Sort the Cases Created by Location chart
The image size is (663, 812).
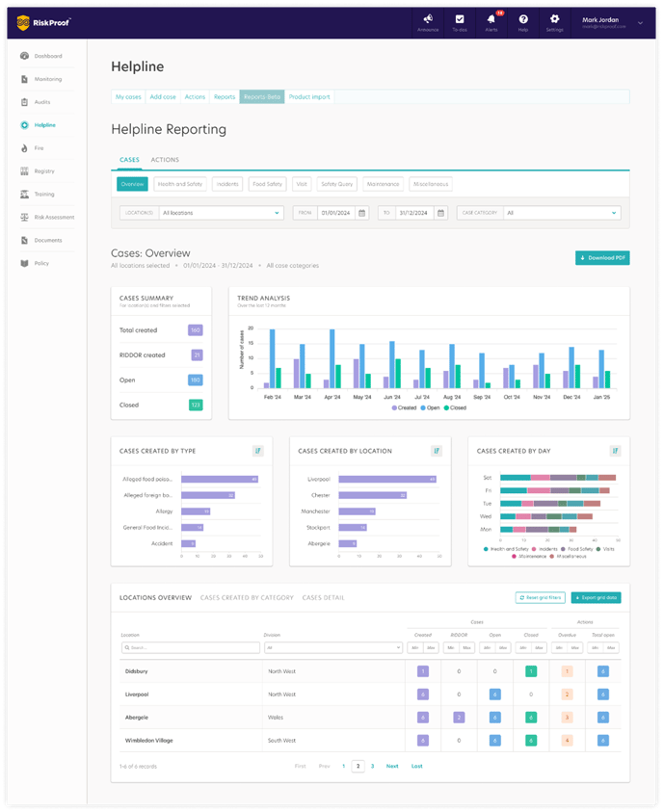click(x=437, y=451)
